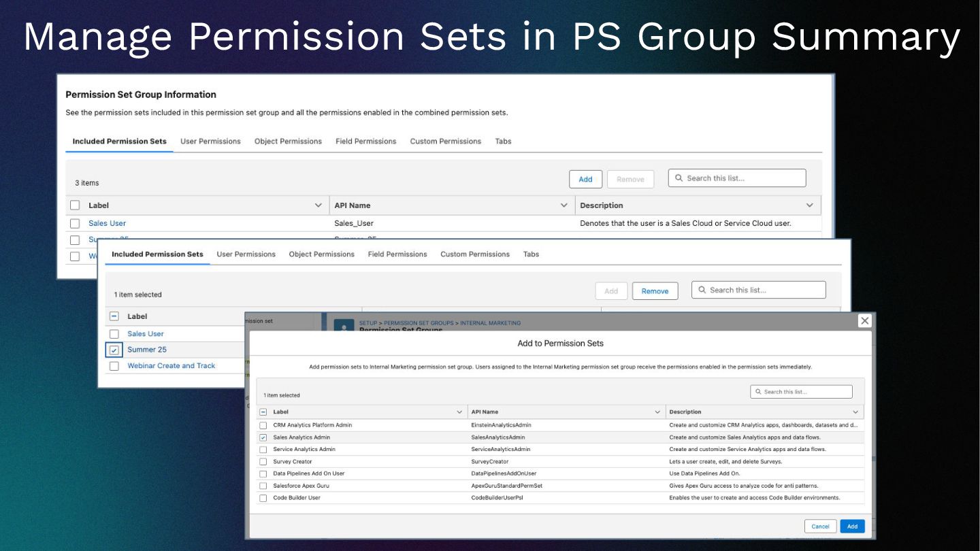The width and height of the screenshot is (980, 551).
Task: Check Code Builder User checkbox
Action: pos(263,498)
